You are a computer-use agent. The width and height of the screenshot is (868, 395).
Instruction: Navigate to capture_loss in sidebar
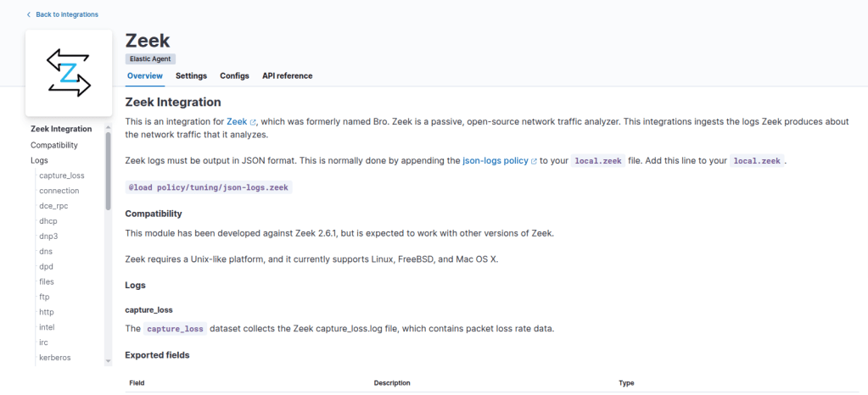click(61, 175)
